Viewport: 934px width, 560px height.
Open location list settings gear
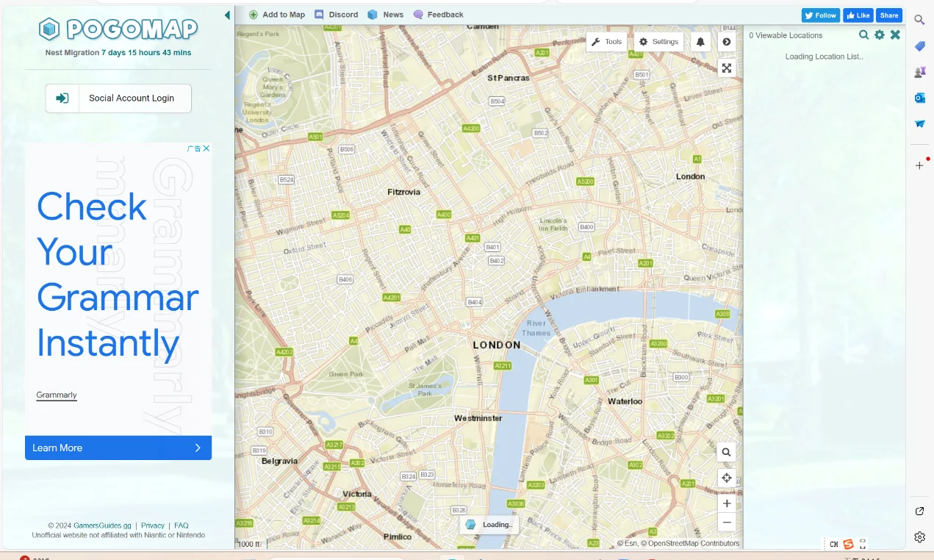880,35
